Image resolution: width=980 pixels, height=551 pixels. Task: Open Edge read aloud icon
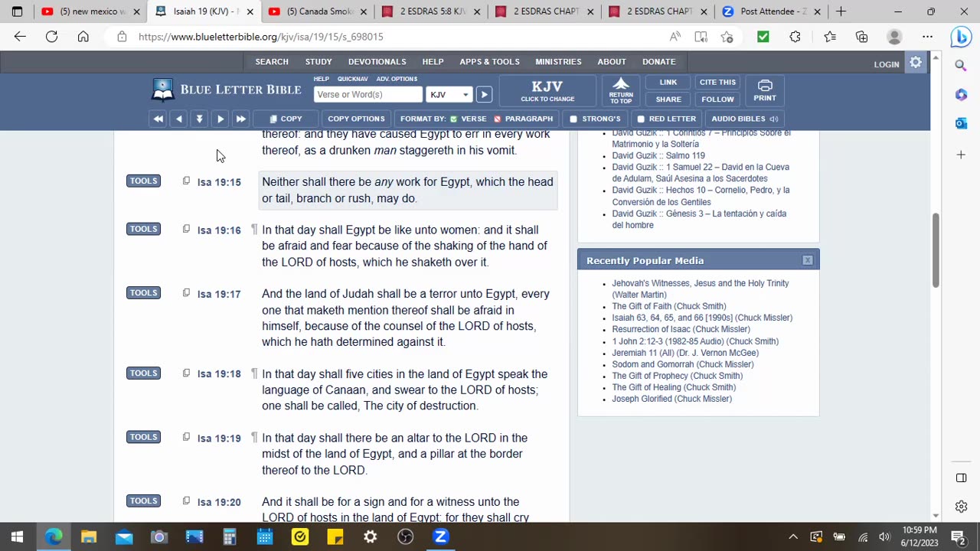[x=675, y=37]
